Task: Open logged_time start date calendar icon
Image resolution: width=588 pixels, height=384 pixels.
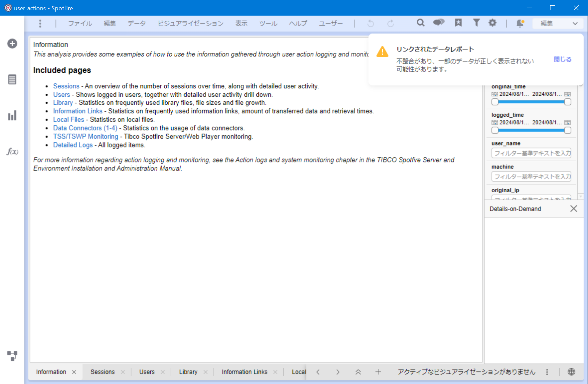Action: (495, 123)
